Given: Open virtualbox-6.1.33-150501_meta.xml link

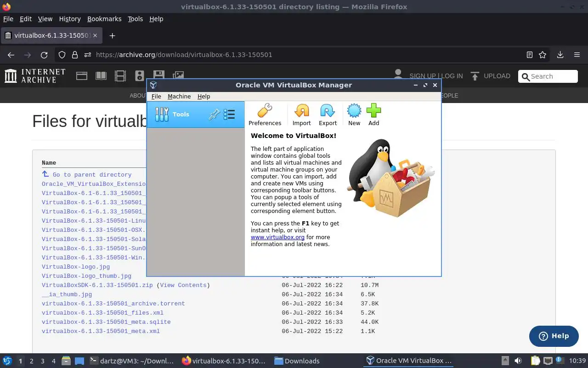Looking at the screenshot, I should click(x=101, y=331).
